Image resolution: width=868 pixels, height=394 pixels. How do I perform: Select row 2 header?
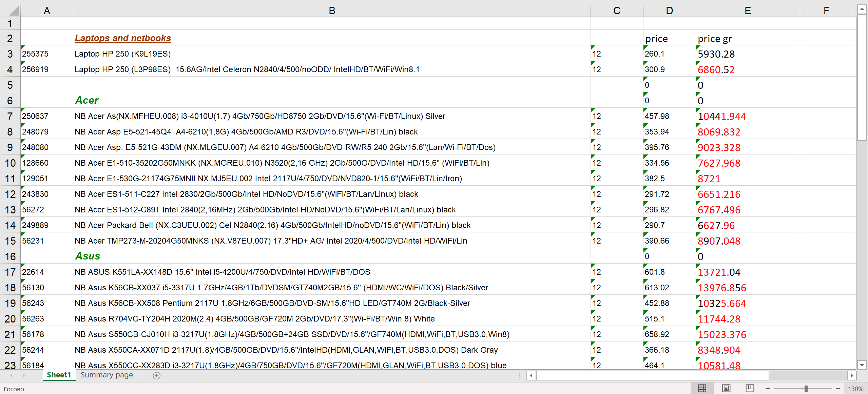tap(10, 38)
